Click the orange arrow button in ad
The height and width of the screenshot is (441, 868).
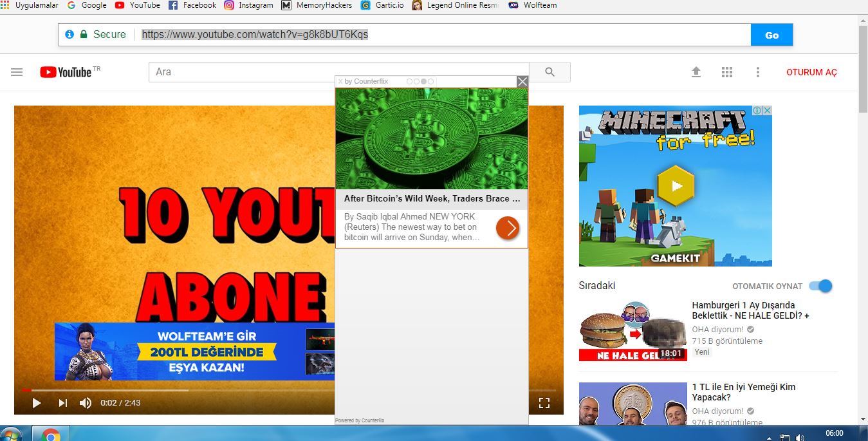508,227
